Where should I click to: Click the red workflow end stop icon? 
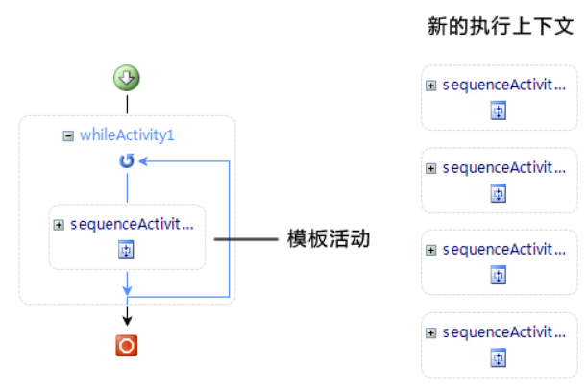[127, 345]
